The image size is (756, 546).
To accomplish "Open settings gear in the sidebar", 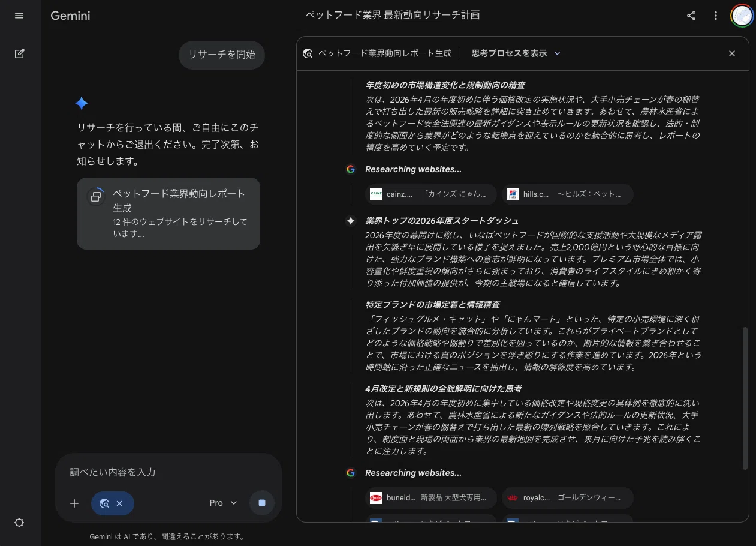I will 19,523.
